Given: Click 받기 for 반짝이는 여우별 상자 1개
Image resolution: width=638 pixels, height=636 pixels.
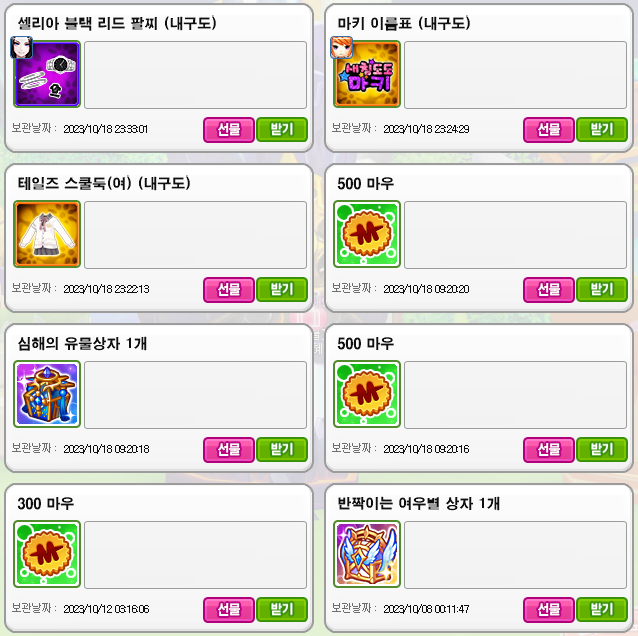Looking at the screenshot, I should (x=602, y=610).
